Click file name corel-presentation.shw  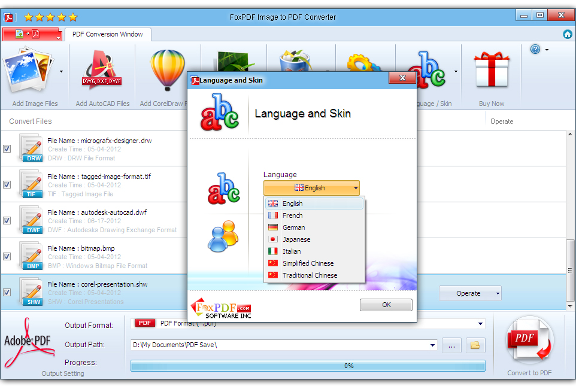click(114, 284)
